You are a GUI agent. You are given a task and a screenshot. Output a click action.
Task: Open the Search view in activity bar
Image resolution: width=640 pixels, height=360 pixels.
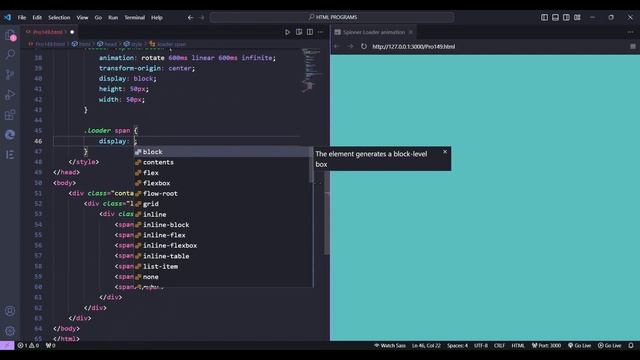(10, 54)
